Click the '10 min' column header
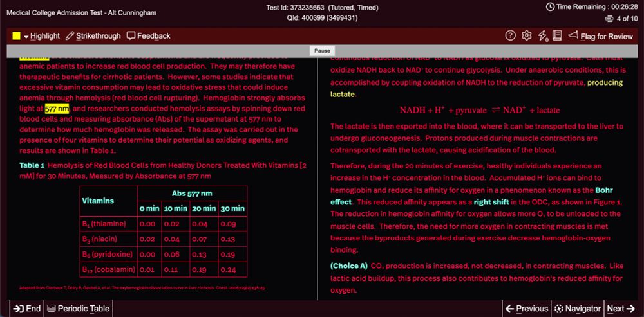This screenshot has height=317, width=644. point(176,209)
